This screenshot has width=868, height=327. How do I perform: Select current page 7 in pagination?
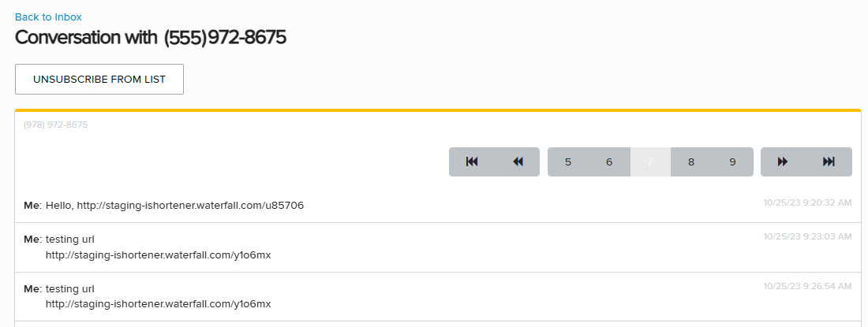[x=650, y=162]
